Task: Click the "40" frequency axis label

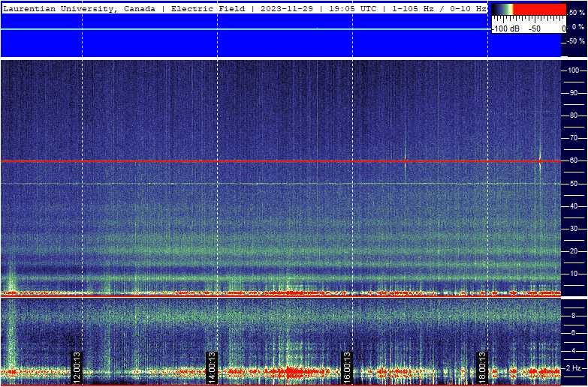Action: (x=575, y=206)
